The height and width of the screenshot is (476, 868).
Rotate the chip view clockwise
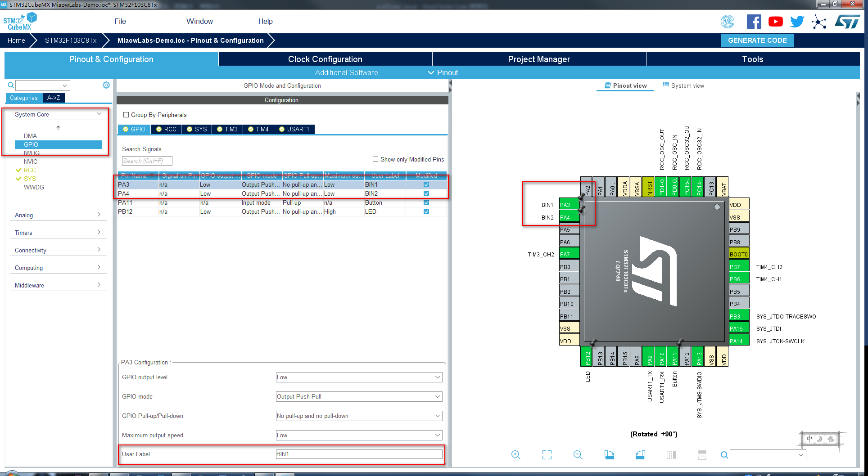pyautogui.click(x=609, y=455)
